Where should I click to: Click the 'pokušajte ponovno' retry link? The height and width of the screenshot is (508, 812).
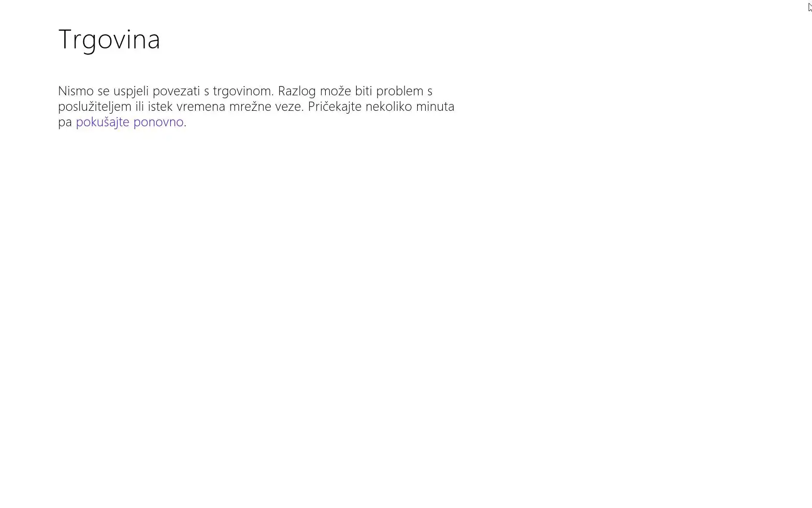click(130, 122)
